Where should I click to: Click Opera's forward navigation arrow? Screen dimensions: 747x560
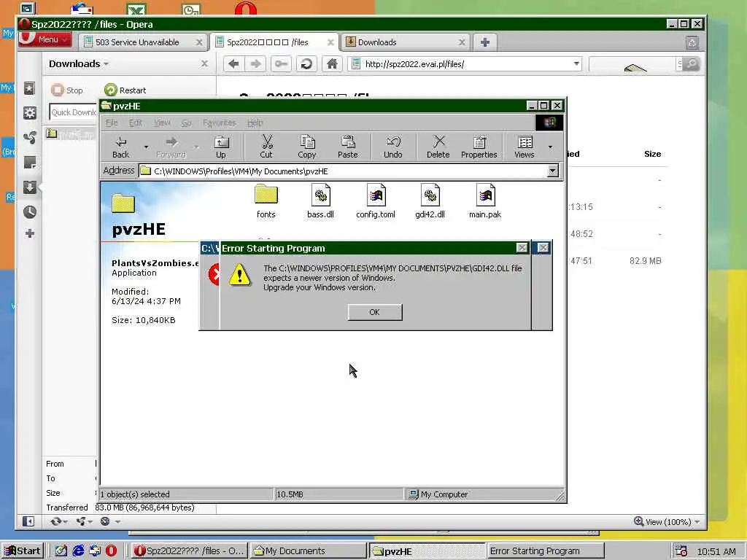[256, 64]
